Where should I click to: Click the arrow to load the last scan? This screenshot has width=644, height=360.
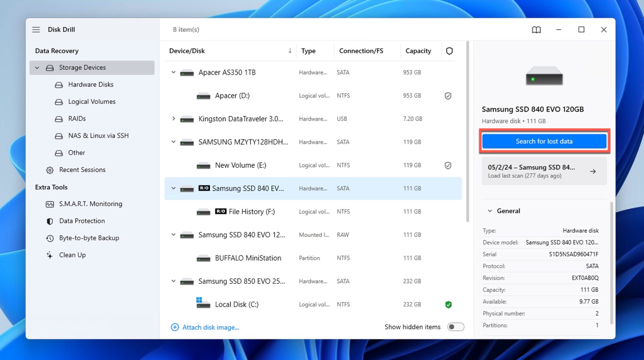coord(593,172)
